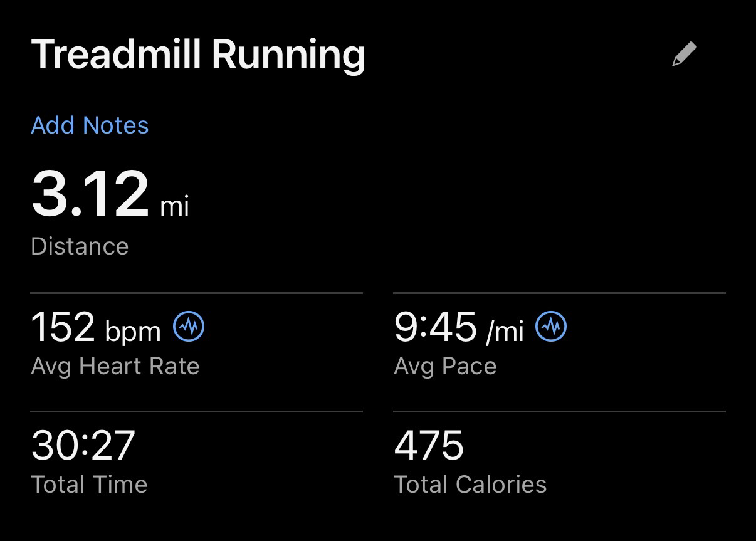Click the Total Time label
756x541 pixels.
click(89, 485)
